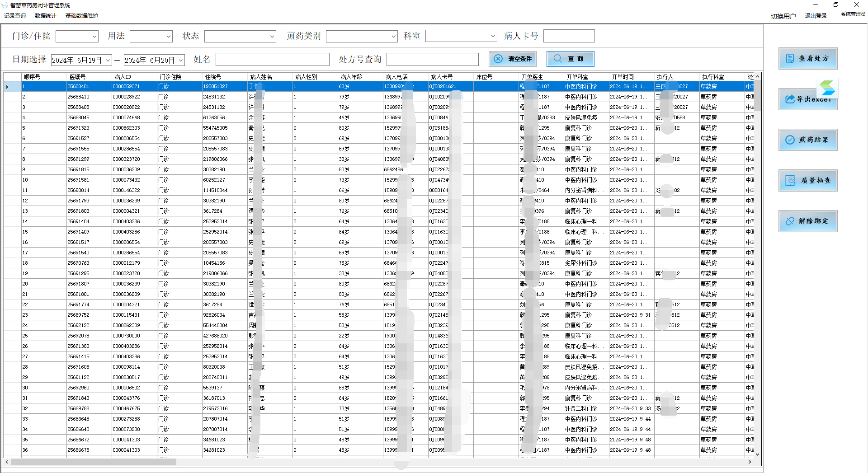Click the 导出excel button
868x473 pixels.
[x=808, y=99]
